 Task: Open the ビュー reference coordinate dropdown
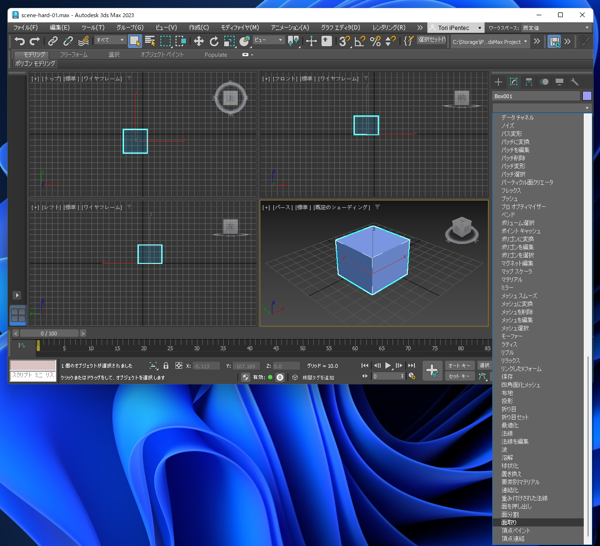(x=268, y=40)
